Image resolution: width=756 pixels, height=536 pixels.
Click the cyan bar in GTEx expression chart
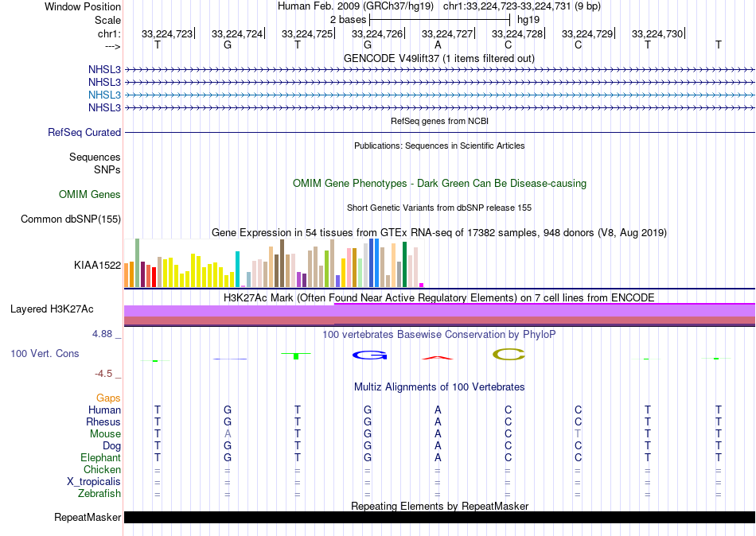pyautogui.click(x=238, y=269)
